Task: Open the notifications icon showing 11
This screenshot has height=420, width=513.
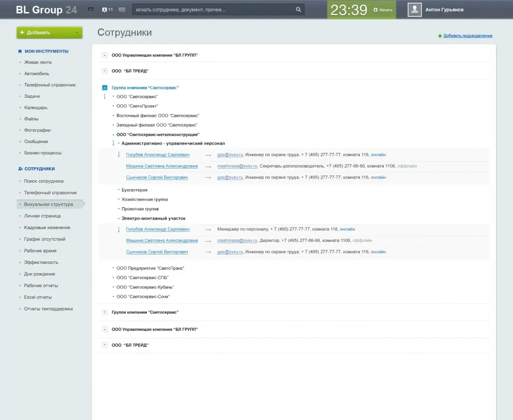Action: [107, 10]
